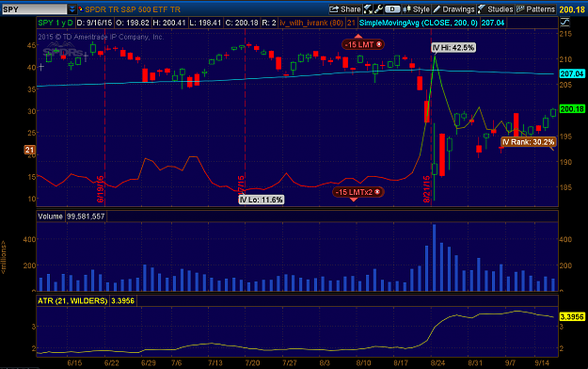Click the L: 198.41 low readout
Viewport: 588px width, 369px height.
pos(205,23)
